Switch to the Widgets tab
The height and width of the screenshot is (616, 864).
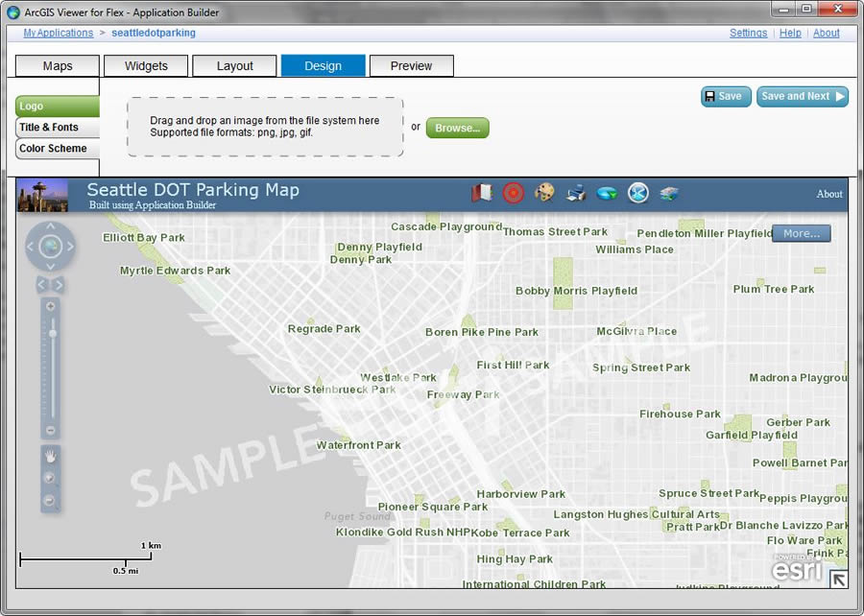coord(146,66)
